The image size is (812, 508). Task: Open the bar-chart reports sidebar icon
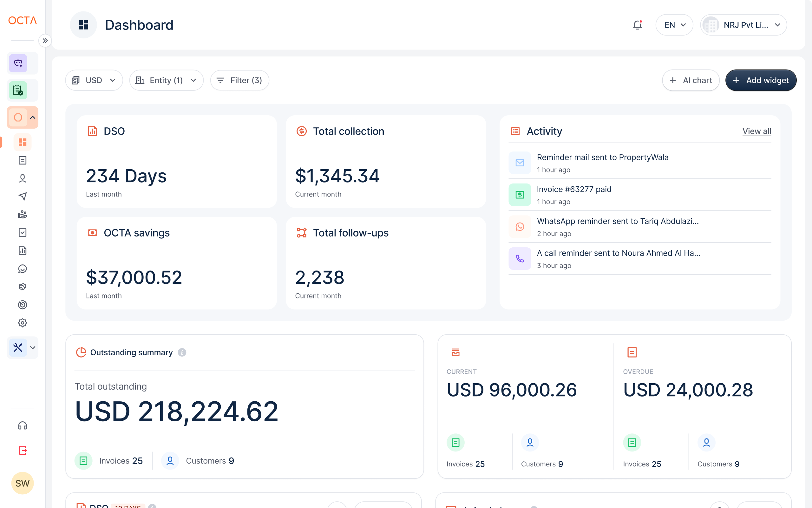(23, 251)
